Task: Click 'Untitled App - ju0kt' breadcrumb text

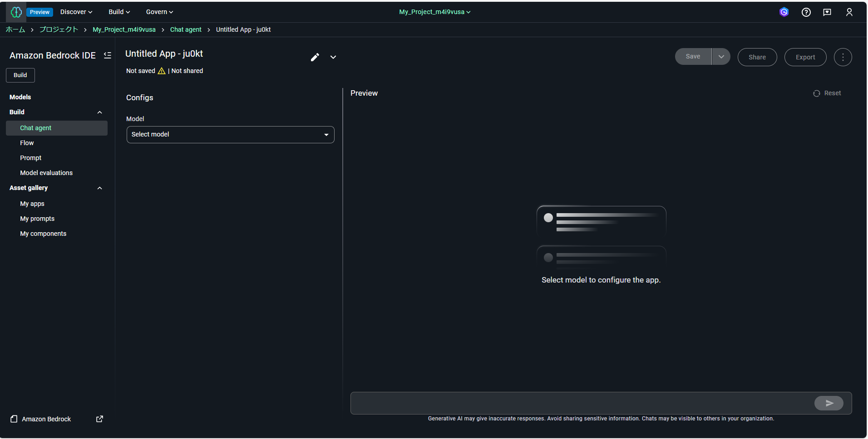Action: (243, 29)
